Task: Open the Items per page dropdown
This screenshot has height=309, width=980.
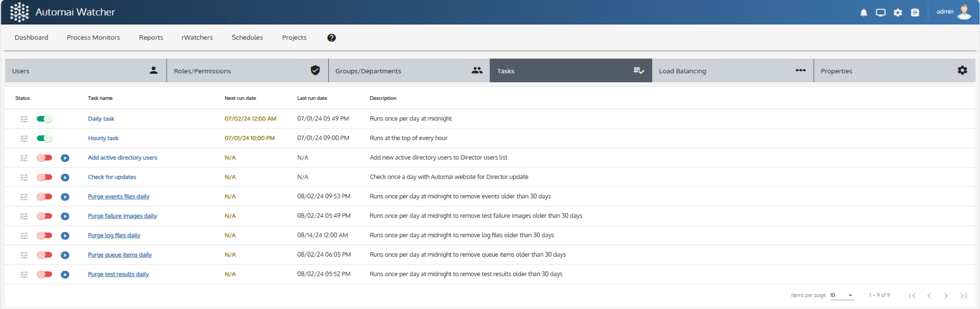Action: [x=842, y=295]
